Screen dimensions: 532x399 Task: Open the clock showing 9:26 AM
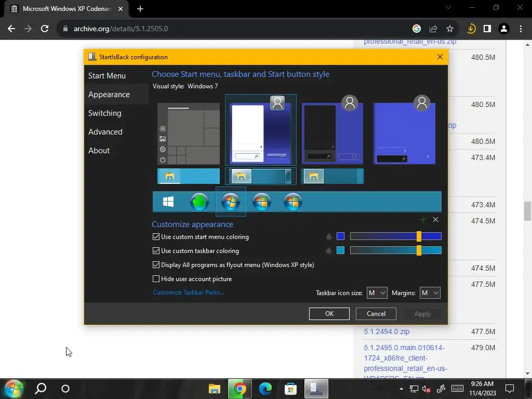[482, 389]
